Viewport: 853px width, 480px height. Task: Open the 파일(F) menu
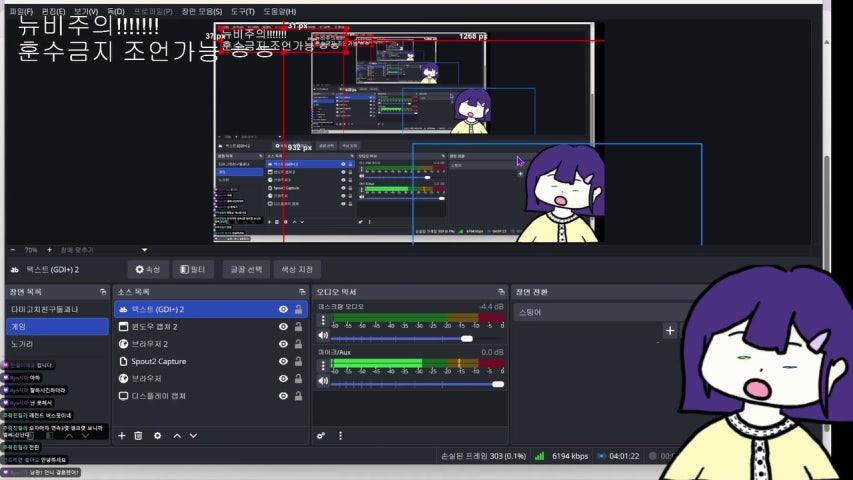(21, 11)
